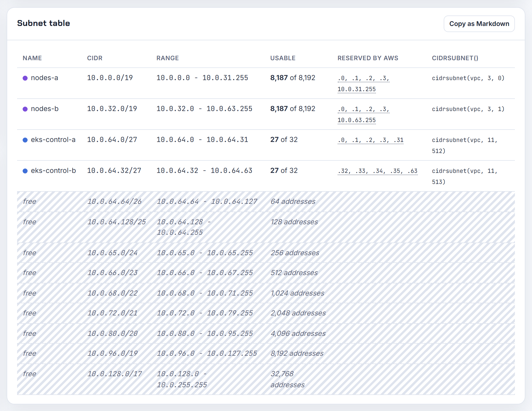Click the free block 10.0.64.128/25
532x411 pixels.
116,222
